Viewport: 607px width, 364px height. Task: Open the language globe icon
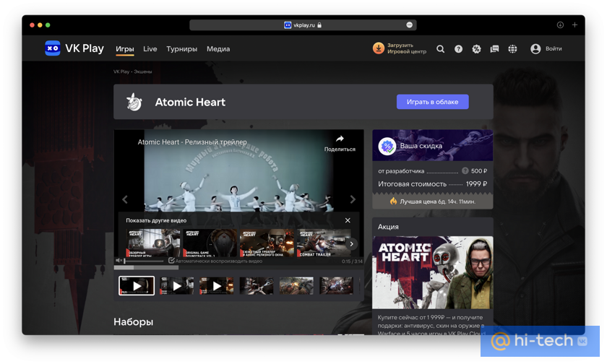coord(512,48)
